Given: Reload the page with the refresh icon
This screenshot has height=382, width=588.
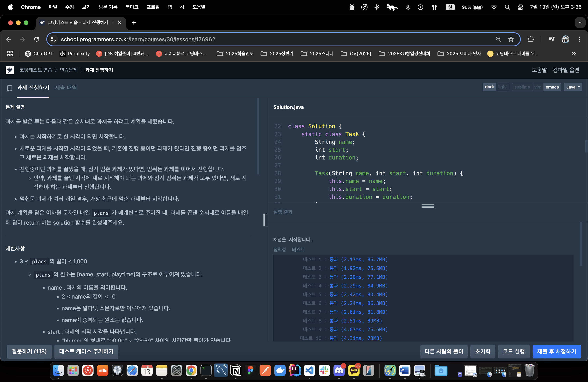Looking at the screenshot, I should pos(37,39).
